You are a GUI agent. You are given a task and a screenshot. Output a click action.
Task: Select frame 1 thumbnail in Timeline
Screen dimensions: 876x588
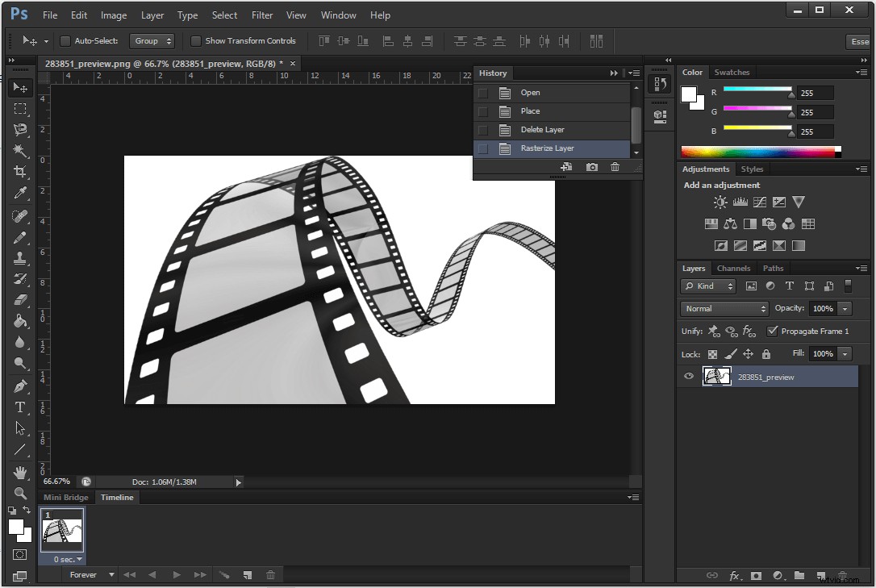[x=62, y=531]
